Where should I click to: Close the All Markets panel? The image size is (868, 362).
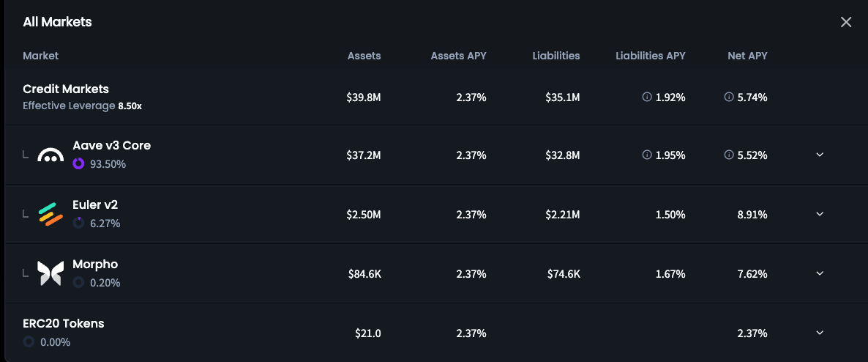point(846,22)
